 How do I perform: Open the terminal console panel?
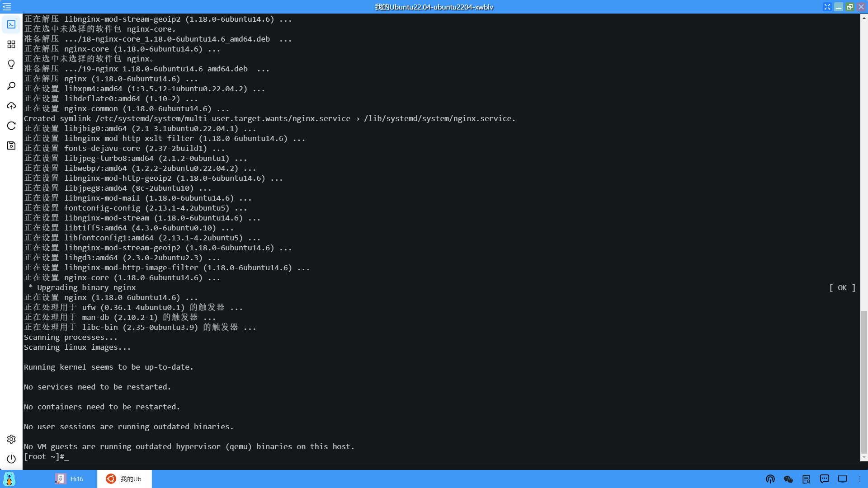pyautogui.click(x=11, y=24)
